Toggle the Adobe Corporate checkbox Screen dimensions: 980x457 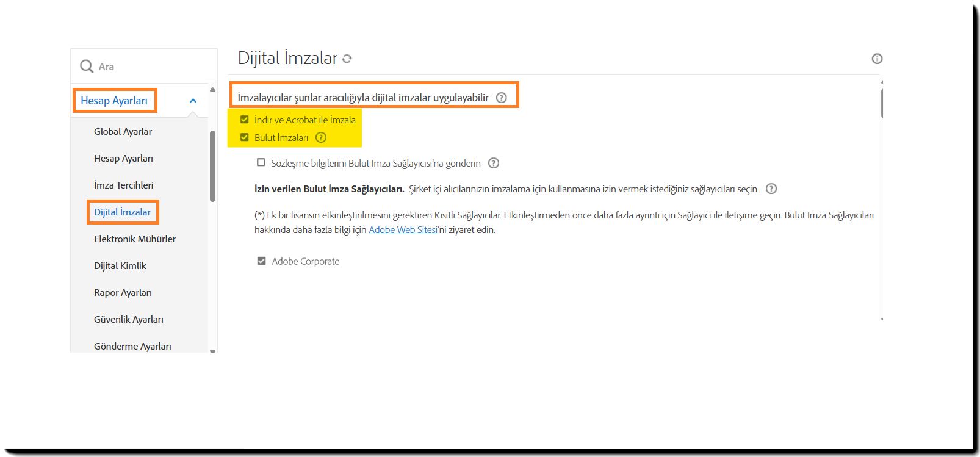point(261,261)
